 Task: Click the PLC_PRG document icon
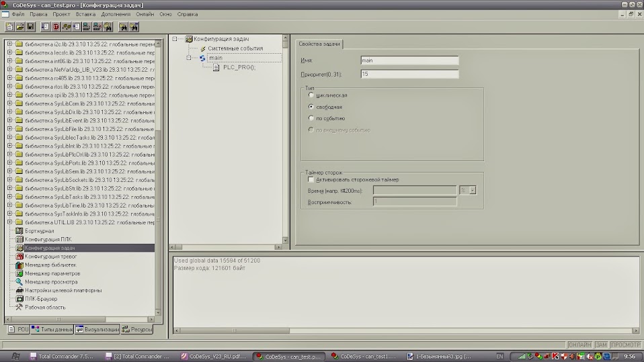point(216,67)
